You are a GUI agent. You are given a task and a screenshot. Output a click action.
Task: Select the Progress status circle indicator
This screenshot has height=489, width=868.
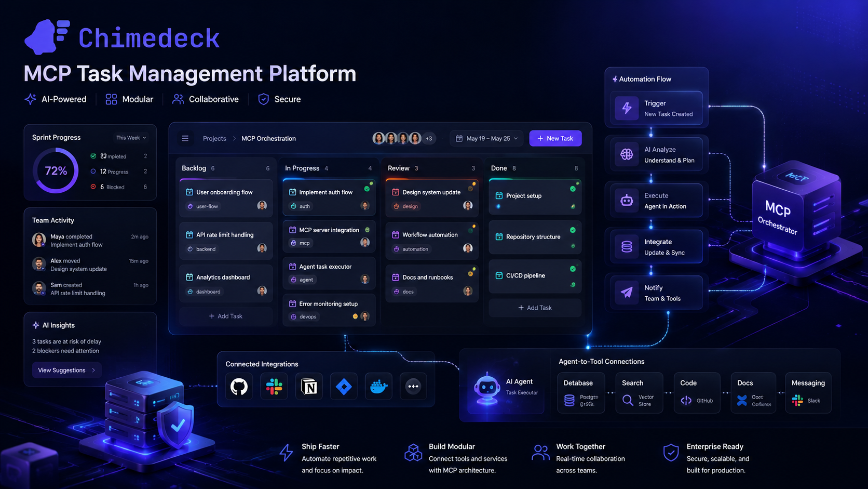pyautogui.click(x=93, y=171)
